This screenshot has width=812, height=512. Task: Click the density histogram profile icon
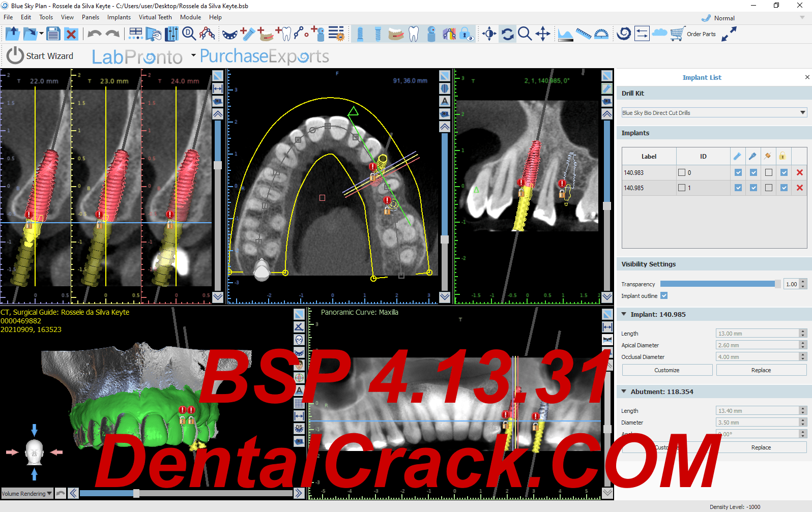click(565, 34)
